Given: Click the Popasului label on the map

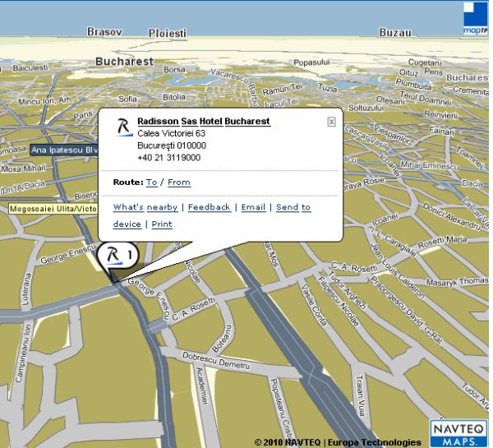Looking at the screenshot, I should click(x=311, y=62).
